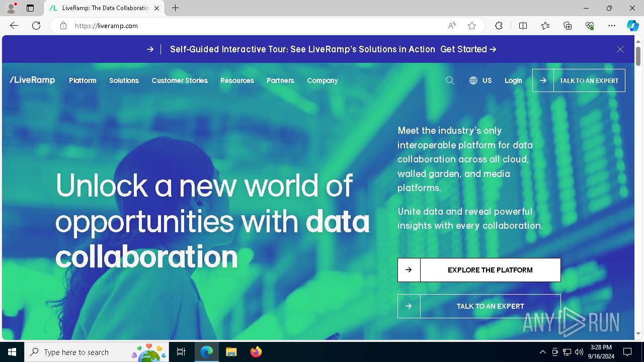Image resolution: width=644 pixels, height=362 pixels.
Task: Open Task View on taskbar
Action: click(181, 352)
